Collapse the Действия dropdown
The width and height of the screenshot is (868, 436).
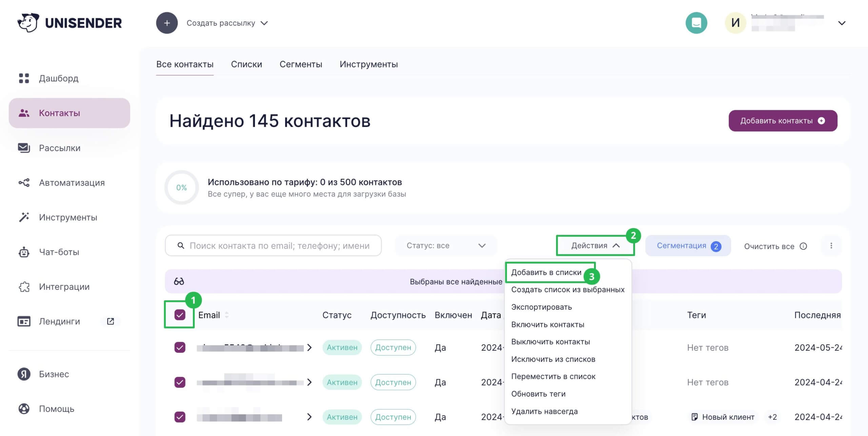pos(595,245)
